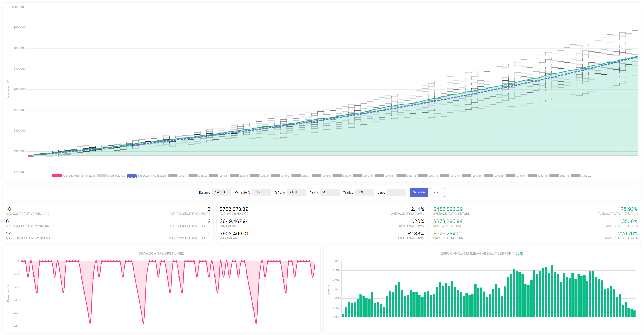Click the Reset button
Viewport: 644px width, 335px height.
(x=437, y=192)
